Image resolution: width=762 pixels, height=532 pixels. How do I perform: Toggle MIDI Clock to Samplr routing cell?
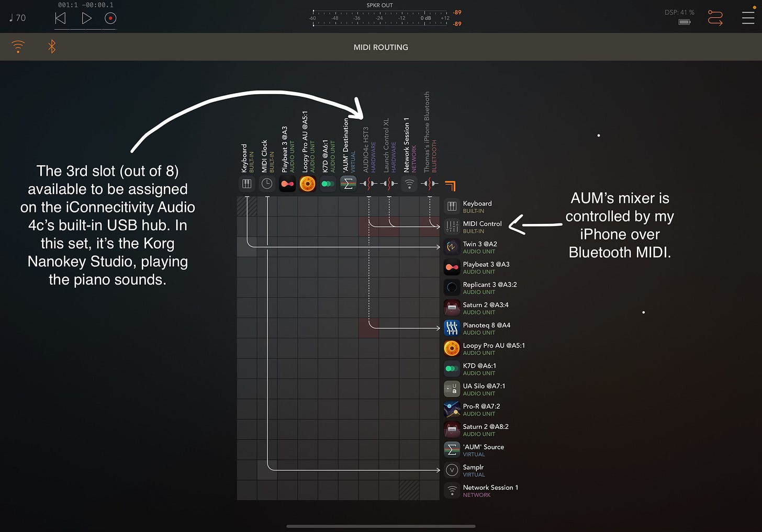click(267, 470)
